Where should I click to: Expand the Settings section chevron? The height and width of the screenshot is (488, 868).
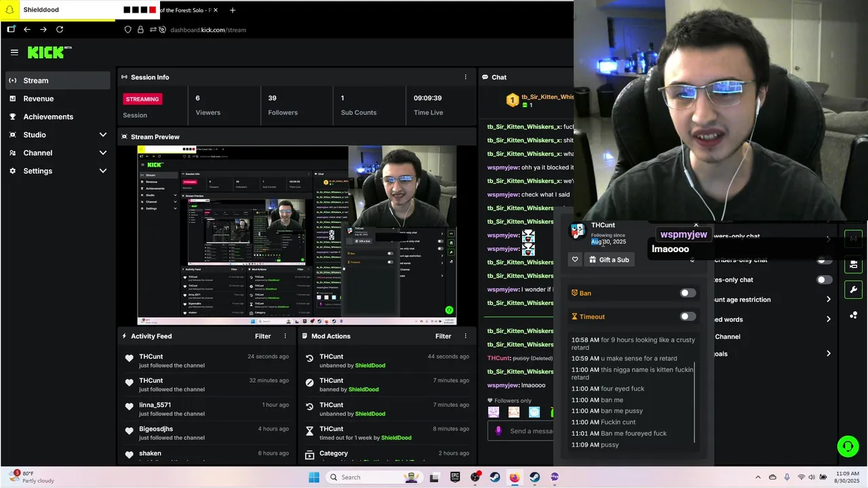click(103, 171)
